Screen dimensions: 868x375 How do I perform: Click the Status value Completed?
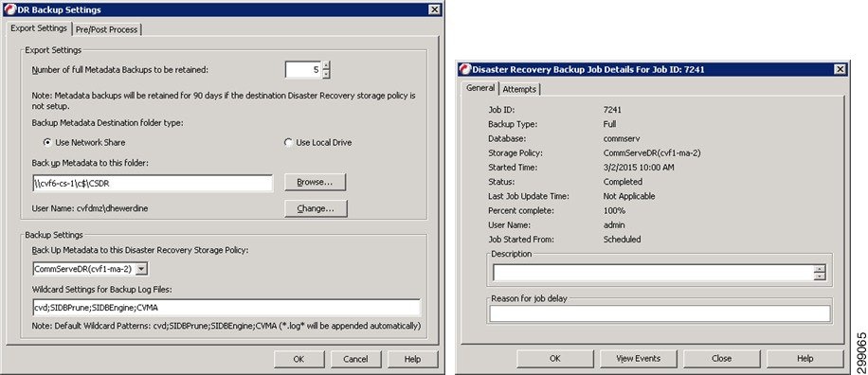pos(623,182)
